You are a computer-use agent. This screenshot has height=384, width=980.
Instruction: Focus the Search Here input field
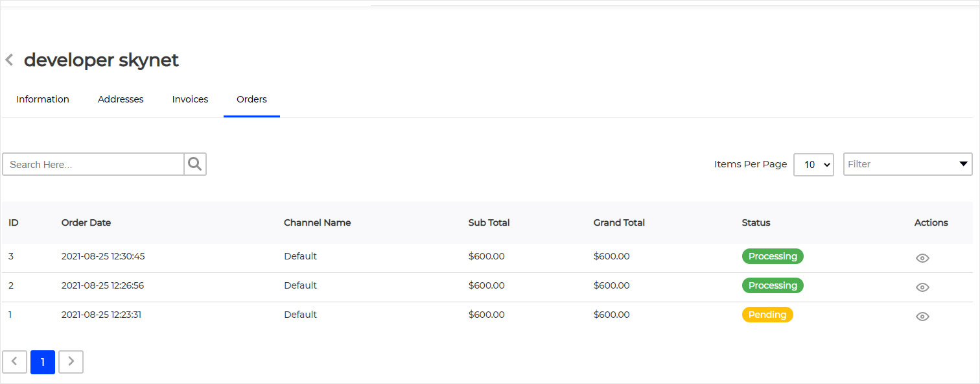93,165
